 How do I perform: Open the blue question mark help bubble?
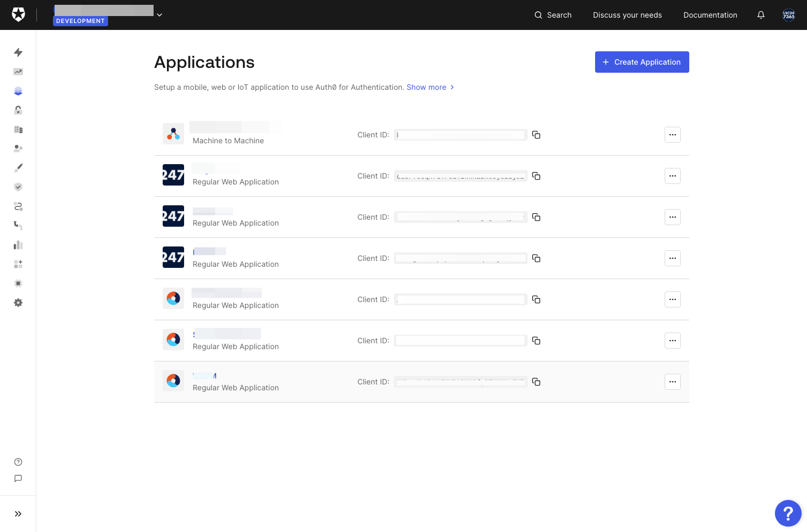click(x=788, y=513)
